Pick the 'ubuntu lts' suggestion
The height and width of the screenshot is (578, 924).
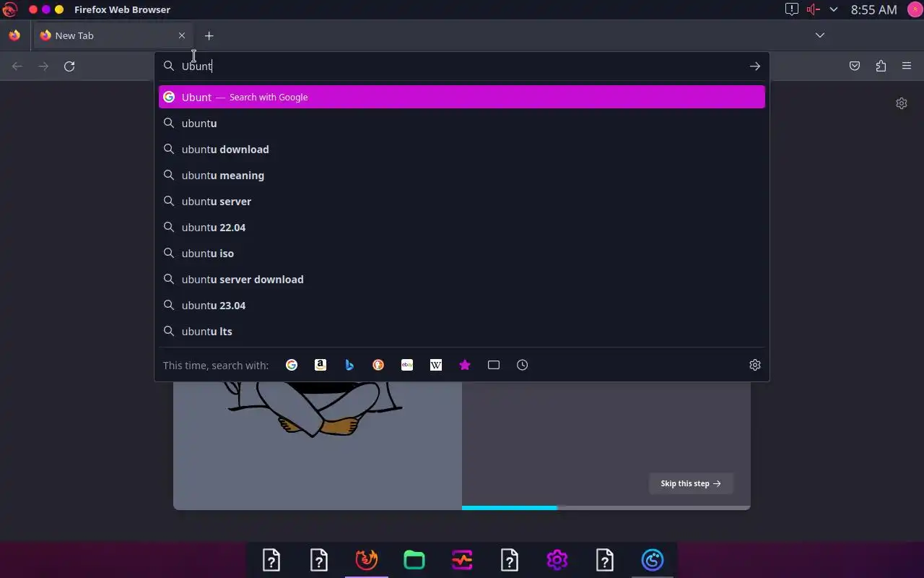click(x=462, y=331)
